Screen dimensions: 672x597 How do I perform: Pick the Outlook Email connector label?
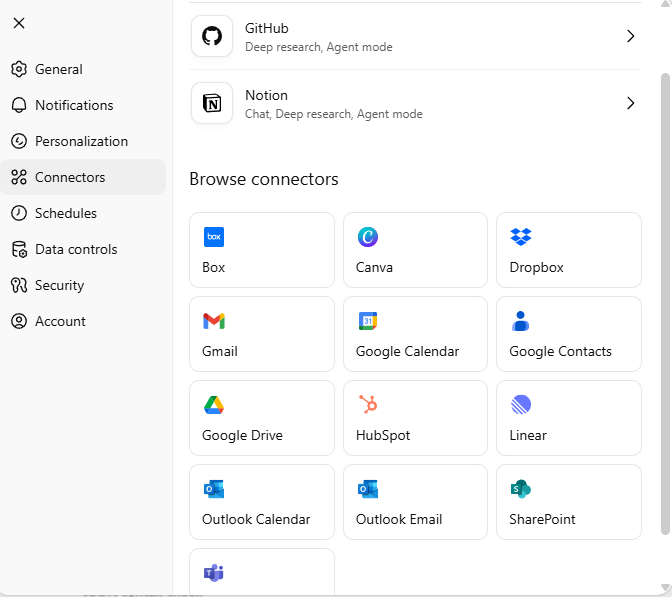pos(399,519)
